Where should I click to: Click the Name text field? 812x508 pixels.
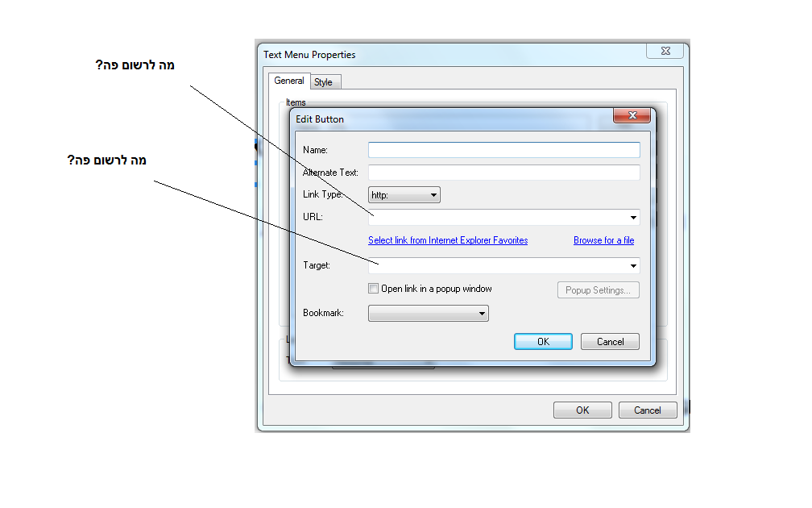[x=503, y=150]
